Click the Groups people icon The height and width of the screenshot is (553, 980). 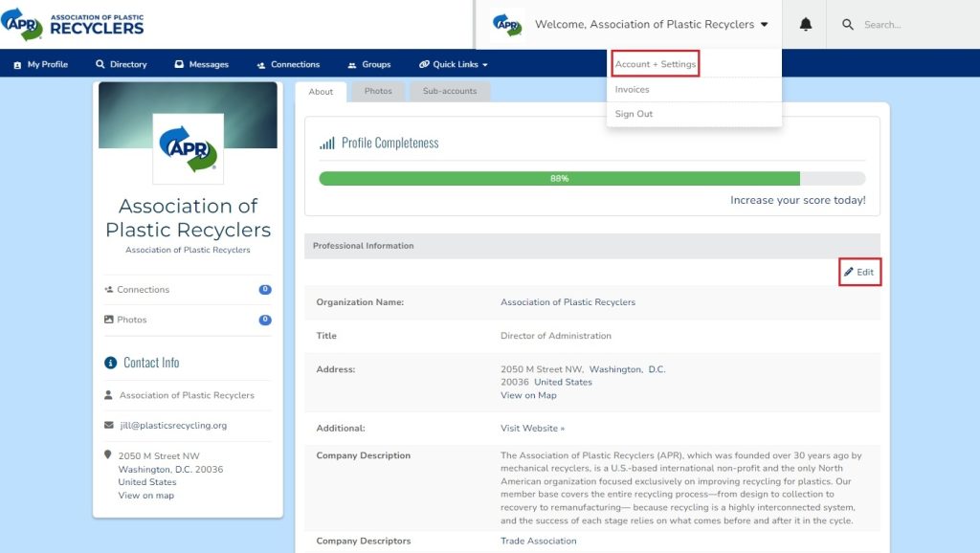click(x=352, y=65)
